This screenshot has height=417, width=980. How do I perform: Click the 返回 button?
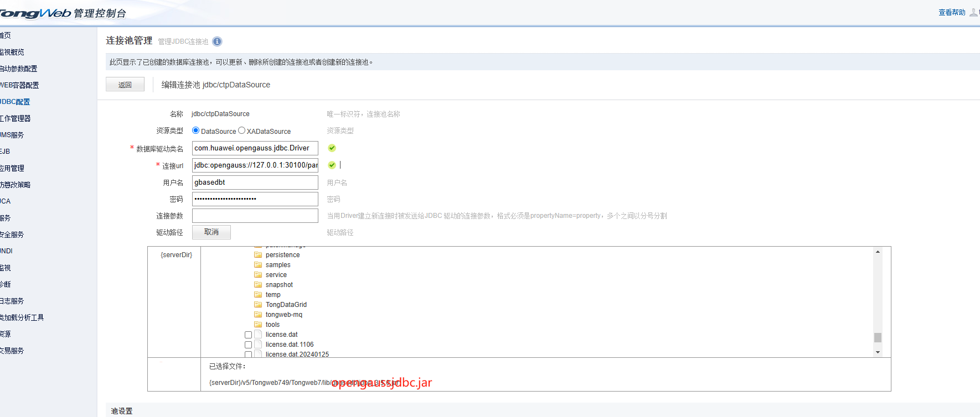point(125,85)
